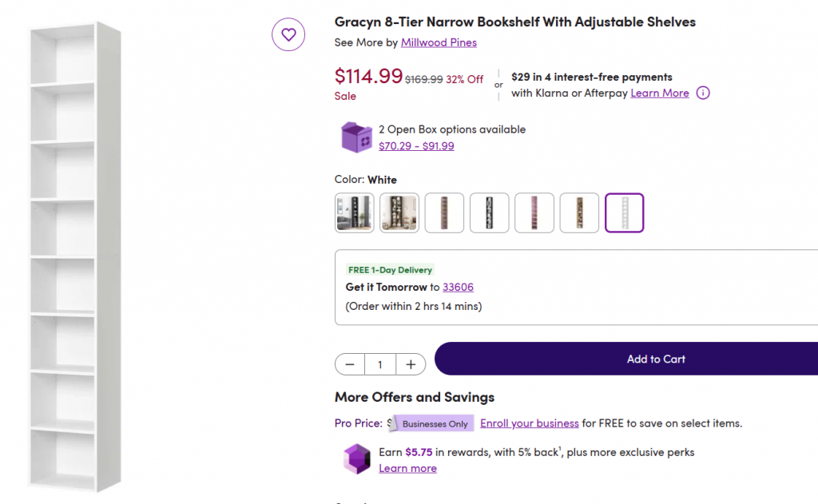Viewport: 818px width, 504px height.
Task: Choose the black bookshelf color swatch
Action: tap(489, 213)
